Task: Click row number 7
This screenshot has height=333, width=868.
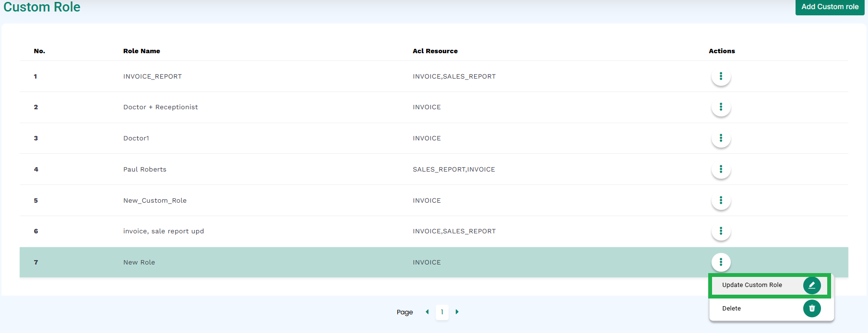Action: [36, 262]
